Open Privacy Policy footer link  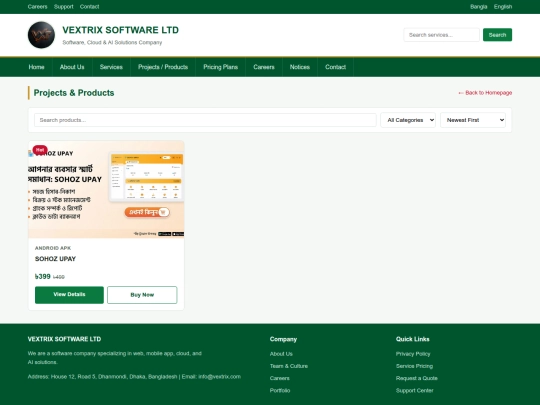pos(413,354)
